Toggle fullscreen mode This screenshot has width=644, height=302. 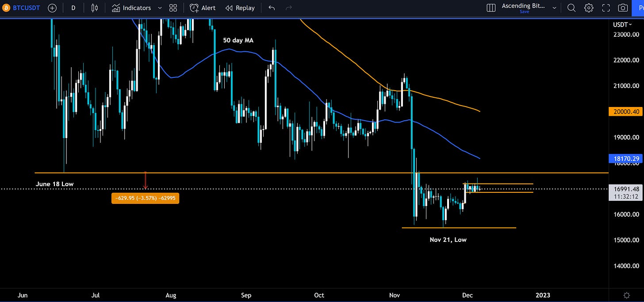(606, 8)
